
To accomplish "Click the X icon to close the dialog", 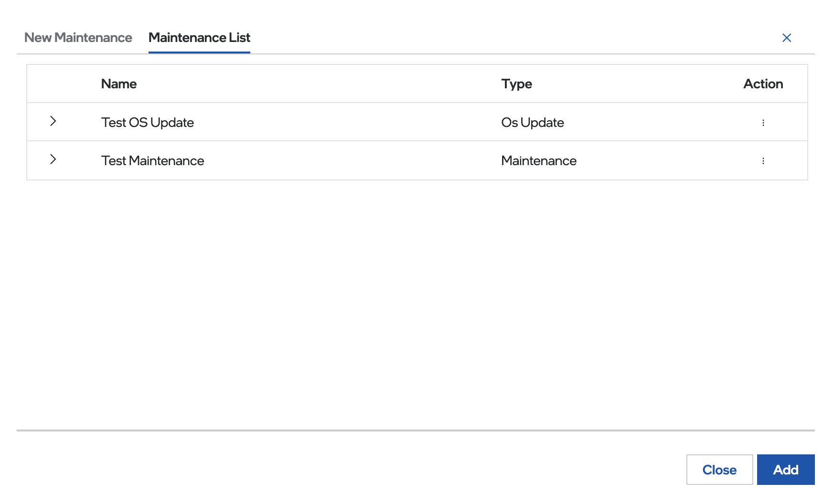I will click(787, 38).
